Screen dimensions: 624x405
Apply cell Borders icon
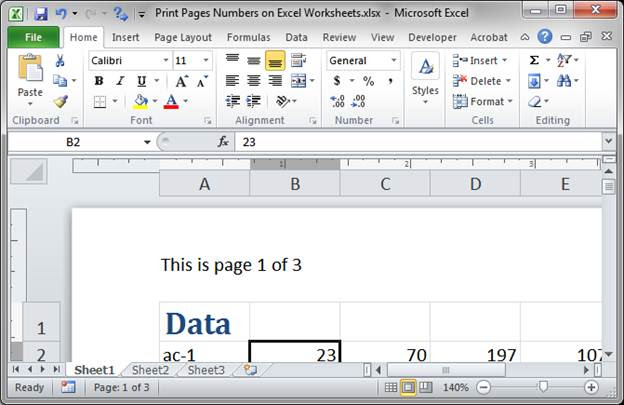[99, 102]
